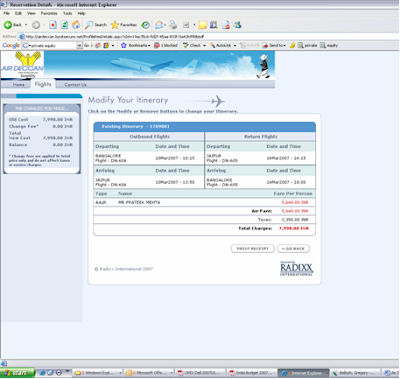Click the 'equity' find-word button
Viewport: 400px width, 379px height.
click(x=329, y=45)
